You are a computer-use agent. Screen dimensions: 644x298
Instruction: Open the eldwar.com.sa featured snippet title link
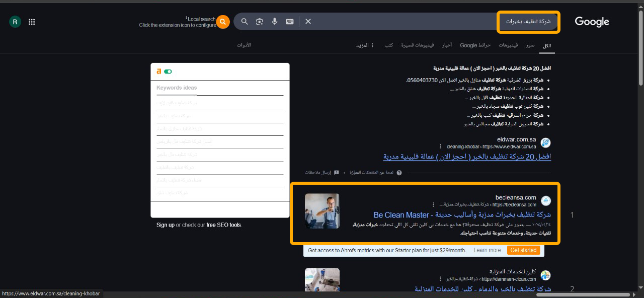[x=467, y=157]
